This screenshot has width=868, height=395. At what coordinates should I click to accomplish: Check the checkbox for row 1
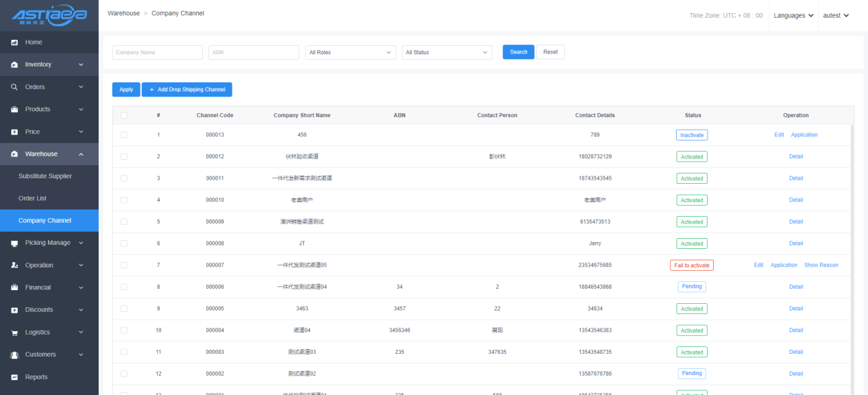[x=124, y=135]
